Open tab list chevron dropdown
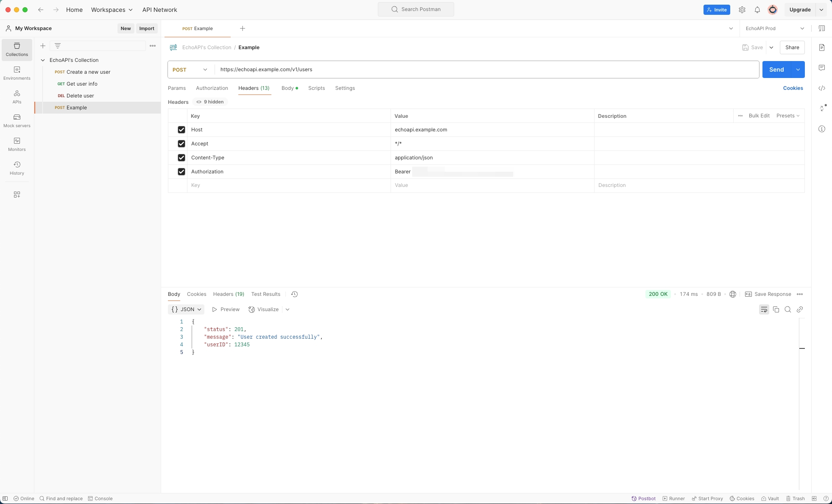Viewport: 832px width, 504px height. coord(731,28)
